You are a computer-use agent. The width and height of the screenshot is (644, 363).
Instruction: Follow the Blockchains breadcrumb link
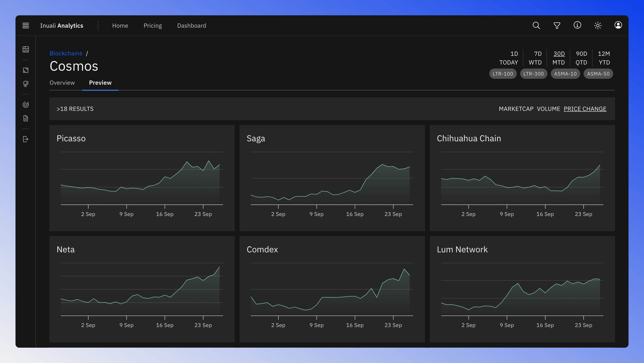coord(66,53)
